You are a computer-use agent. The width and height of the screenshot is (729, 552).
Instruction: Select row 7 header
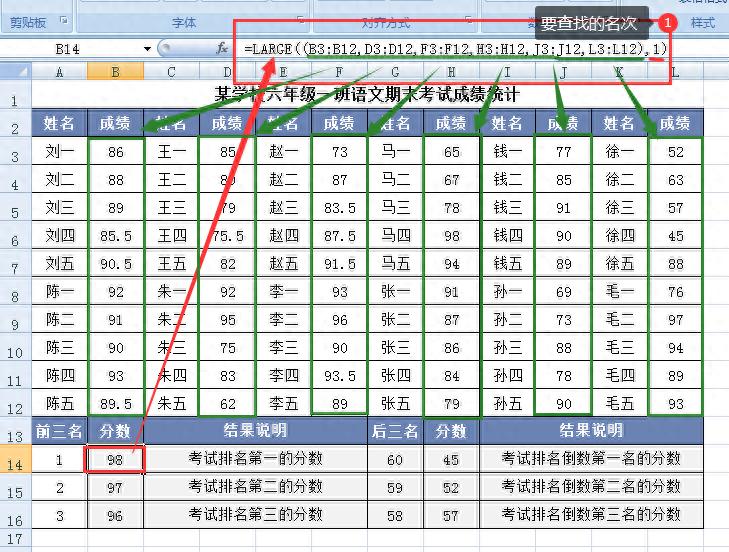click(15, 264)
